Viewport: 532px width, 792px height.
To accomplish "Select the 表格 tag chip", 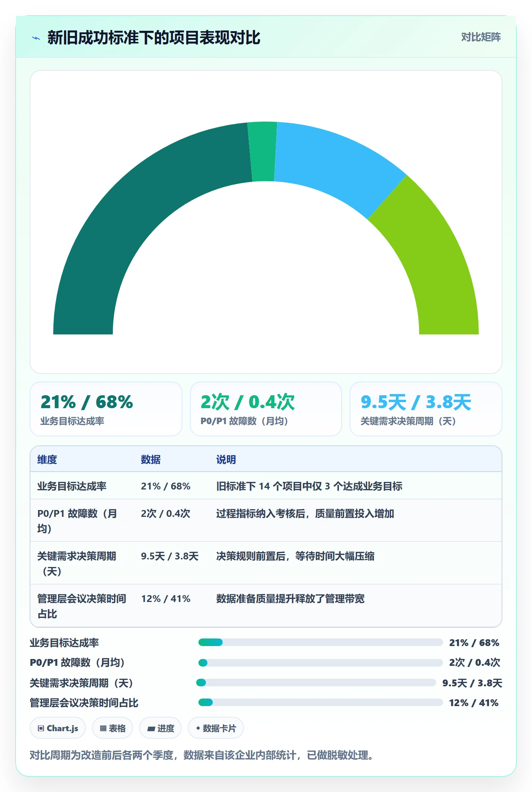I will point(112,728).
